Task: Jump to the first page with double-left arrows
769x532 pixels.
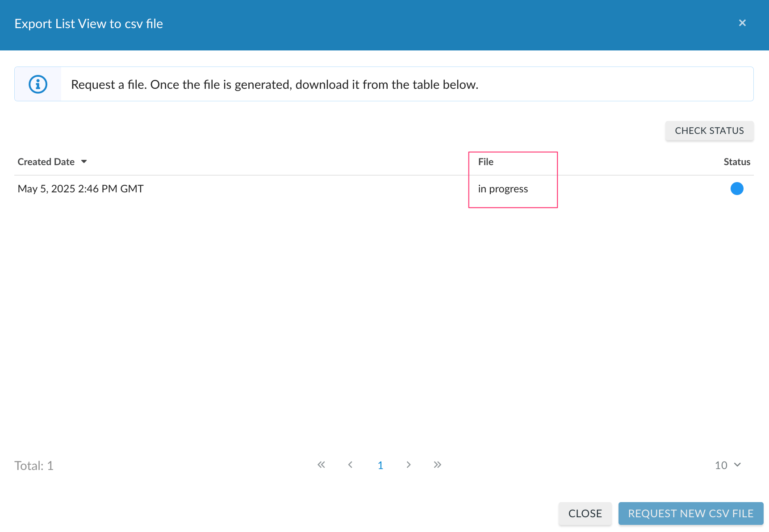Action: click(321, 465)
